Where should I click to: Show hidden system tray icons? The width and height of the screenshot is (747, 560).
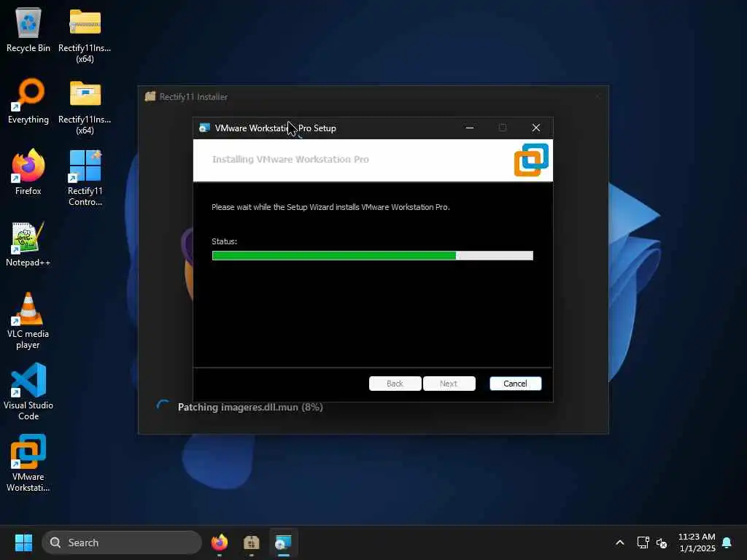[620, 542]
